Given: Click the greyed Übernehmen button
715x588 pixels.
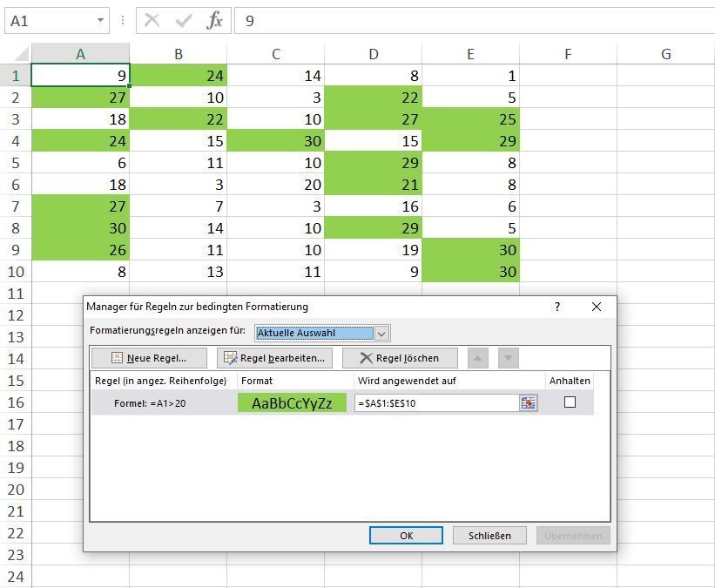Looking at the screenshot, I should pyautogui.click(x=573, y=536).
